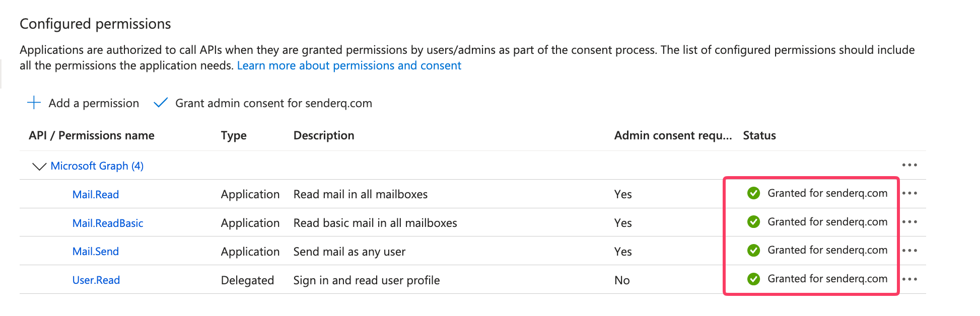980x316 pixels.
Task: Collapse the Microsoft Graph permissions group chevron
Action: pyautogui.click(x=39, y=166)
